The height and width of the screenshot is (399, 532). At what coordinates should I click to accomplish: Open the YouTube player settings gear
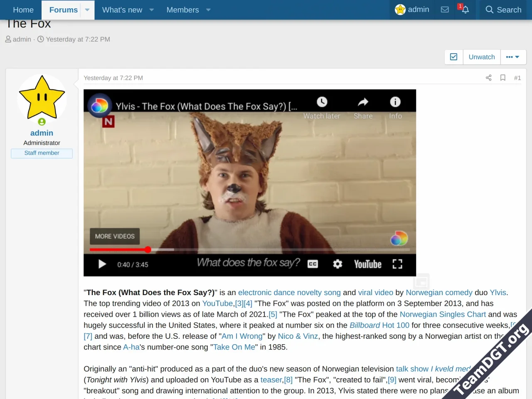[337, 264]
